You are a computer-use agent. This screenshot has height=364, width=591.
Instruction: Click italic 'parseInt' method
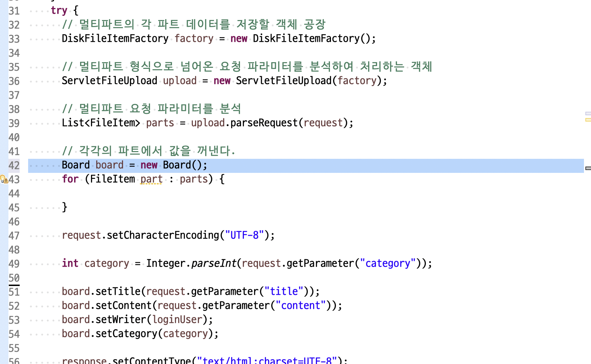point(214,263)
